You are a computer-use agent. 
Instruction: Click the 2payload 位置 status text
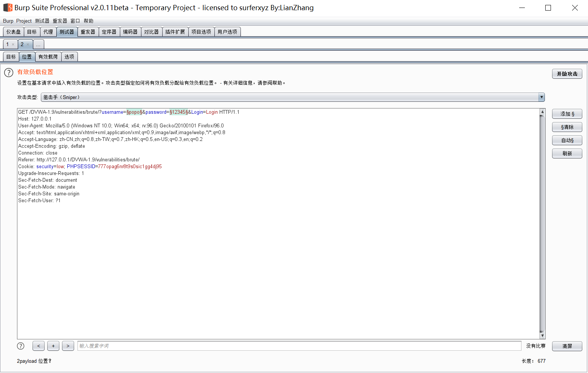click(34, 361)
